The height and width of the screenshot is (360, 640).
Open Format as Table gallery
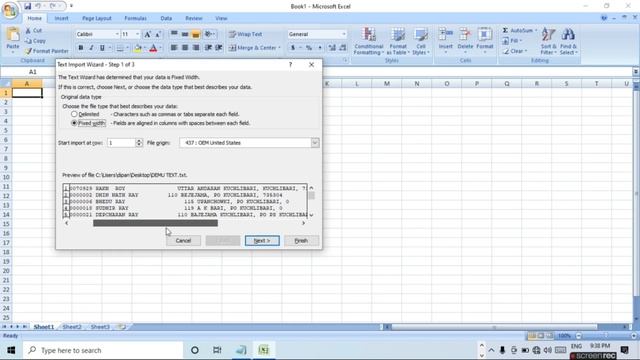pyautogui.click(x=398, y=41)
